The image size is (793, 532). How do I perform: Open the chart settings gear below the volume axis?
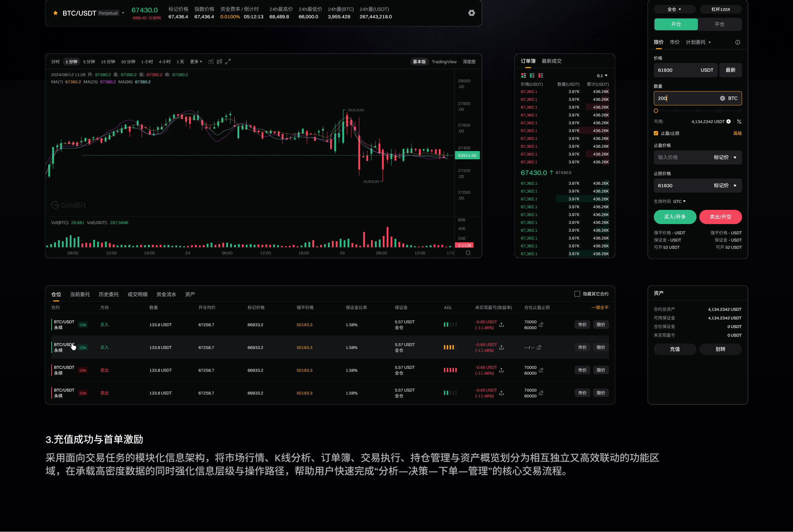click(468, 253)
